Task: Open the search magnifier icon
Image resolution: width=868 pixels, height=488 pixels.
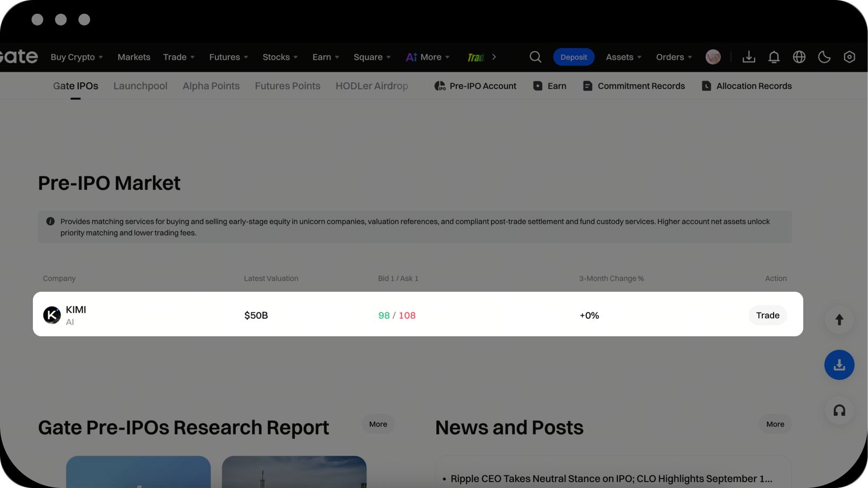Action: [535, 57]
